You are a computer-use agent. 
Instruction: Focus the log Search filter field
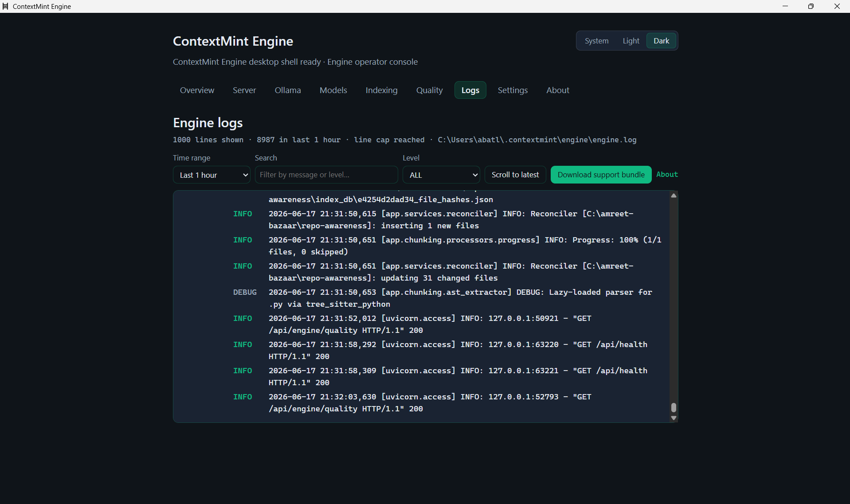click(x=326, y=175)
